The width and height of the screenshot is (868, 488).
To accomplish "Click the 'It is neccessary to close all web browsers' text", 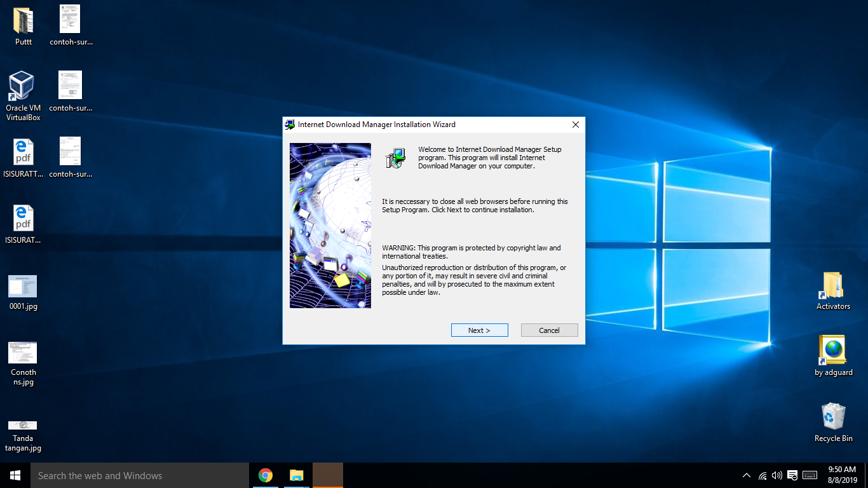I will [475, 205].
